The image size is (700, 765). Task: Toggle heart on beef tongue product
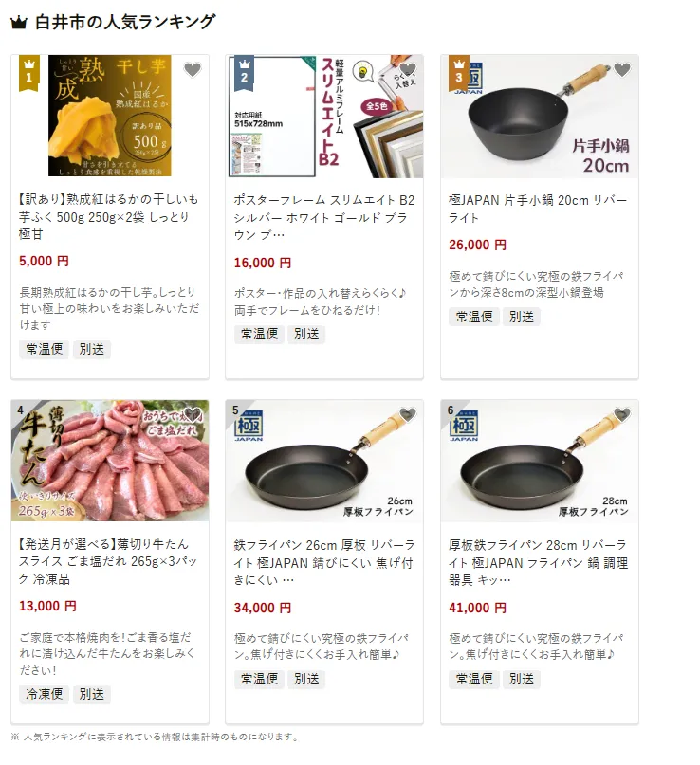tap(193, 414)
